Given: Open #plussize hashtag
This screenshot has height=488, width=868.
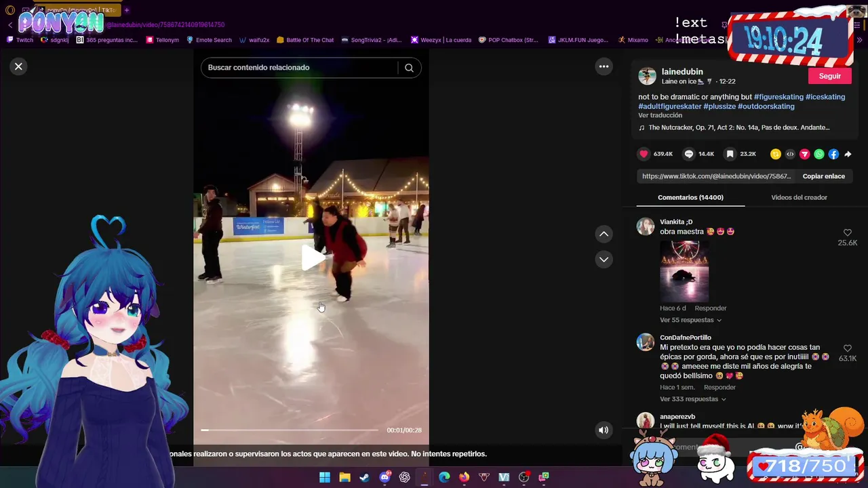Looking at the screenshot, I should (719, 106).
